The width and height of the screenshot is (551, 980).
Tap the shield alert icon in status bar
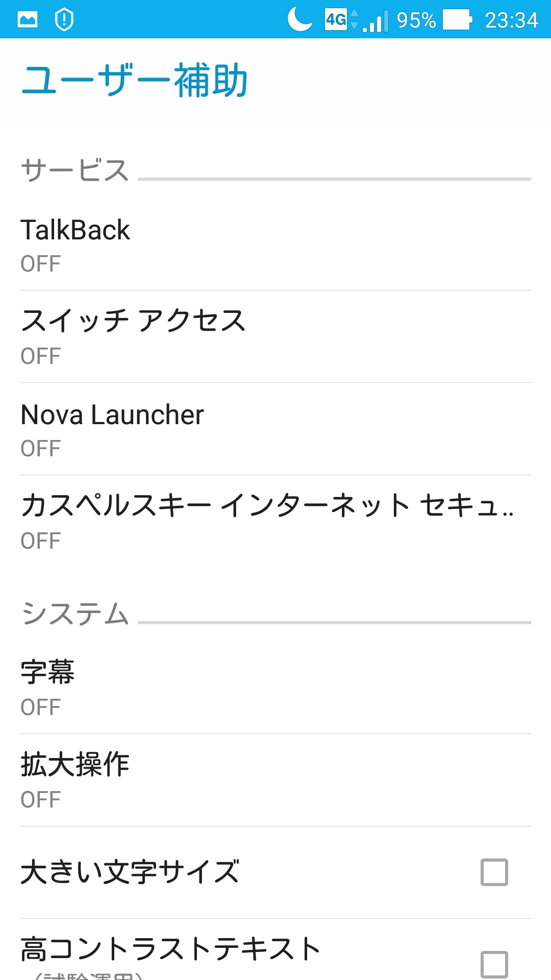tap(64, 20)
